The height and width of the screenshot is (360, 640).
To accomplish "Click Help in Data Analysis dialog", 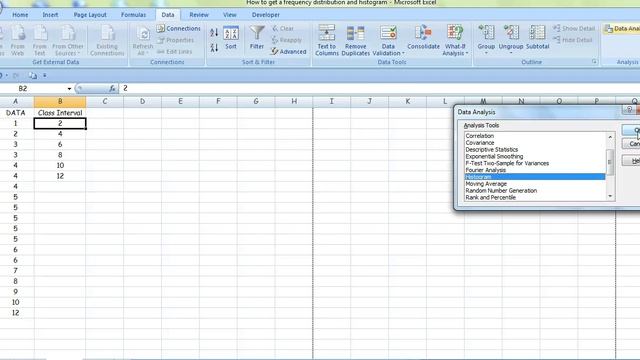I will point(631,161).
